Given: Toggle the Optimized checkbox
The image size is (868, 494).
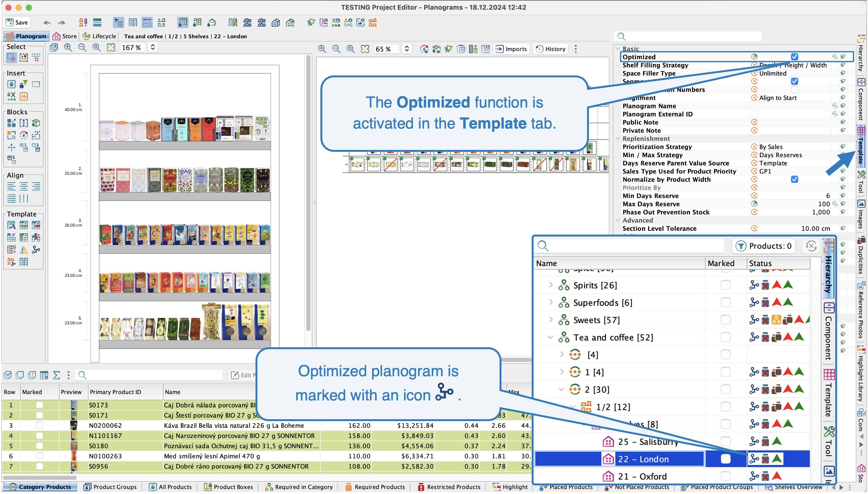Looking at the screenshot, I should (794, 57).
